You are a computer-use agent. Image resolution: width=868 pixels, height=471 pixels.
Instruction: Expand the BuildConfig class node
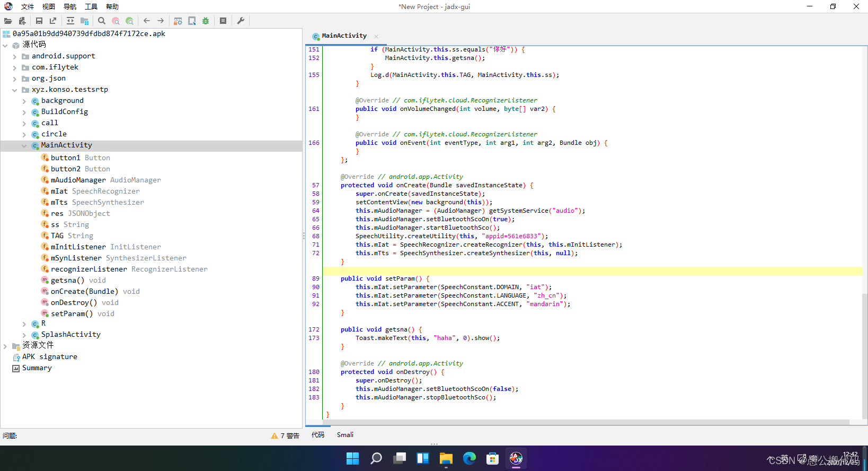tap(24, 112)
